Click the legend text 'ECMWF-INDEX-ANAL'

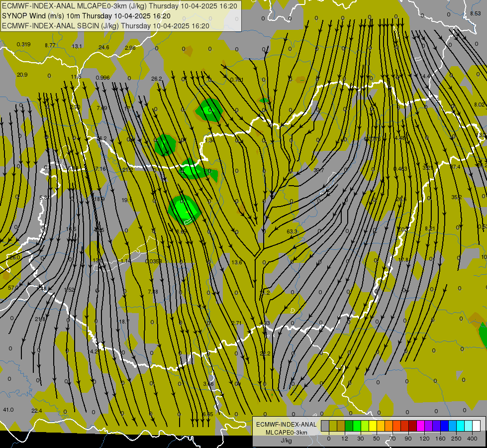287,425
